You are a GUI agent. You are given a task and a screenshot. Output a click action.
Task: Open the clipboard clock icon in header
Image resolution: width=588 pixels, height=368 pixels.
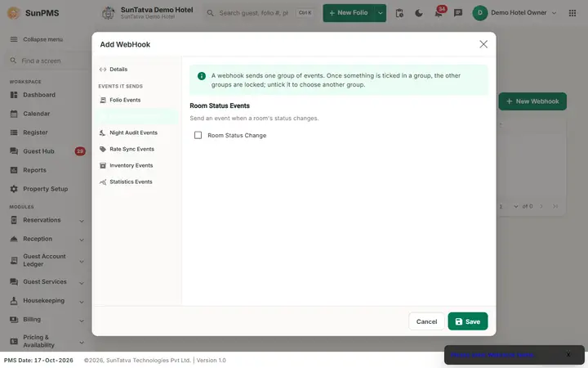(x=399, y=13)
